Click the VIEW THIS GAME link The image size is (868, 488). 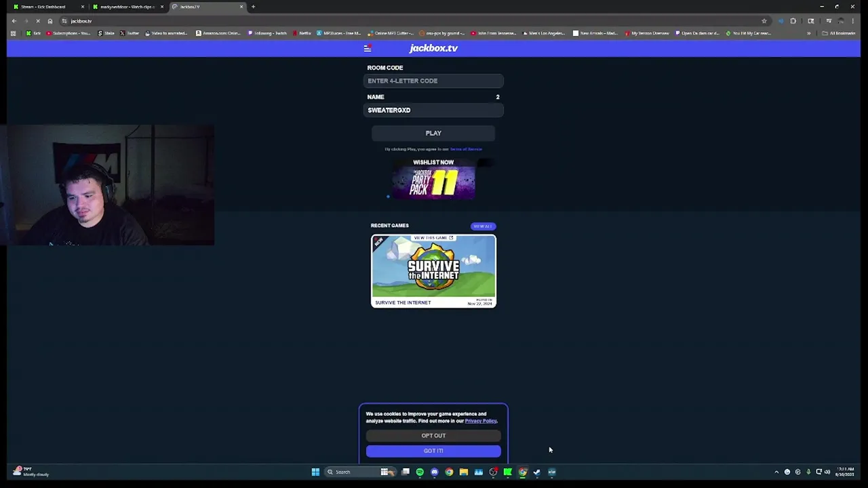pos(433,238)
